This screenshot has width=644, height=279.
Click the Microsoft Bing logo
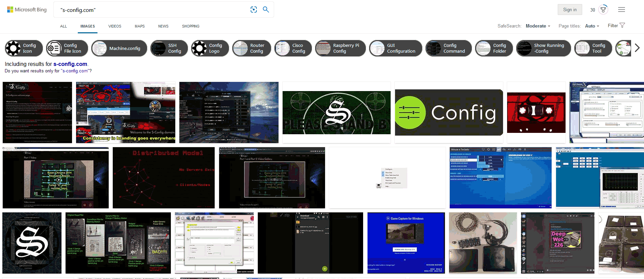point(27,10)
